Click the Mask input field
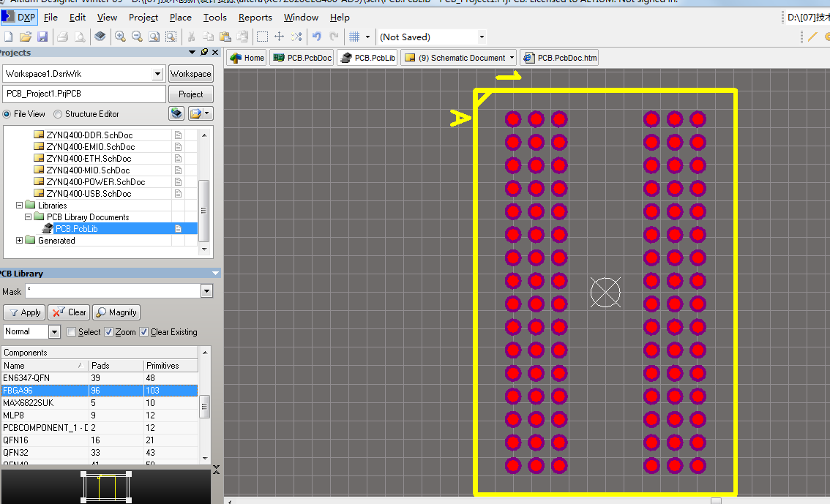830x504 pixels. click(x=113, y=291)
